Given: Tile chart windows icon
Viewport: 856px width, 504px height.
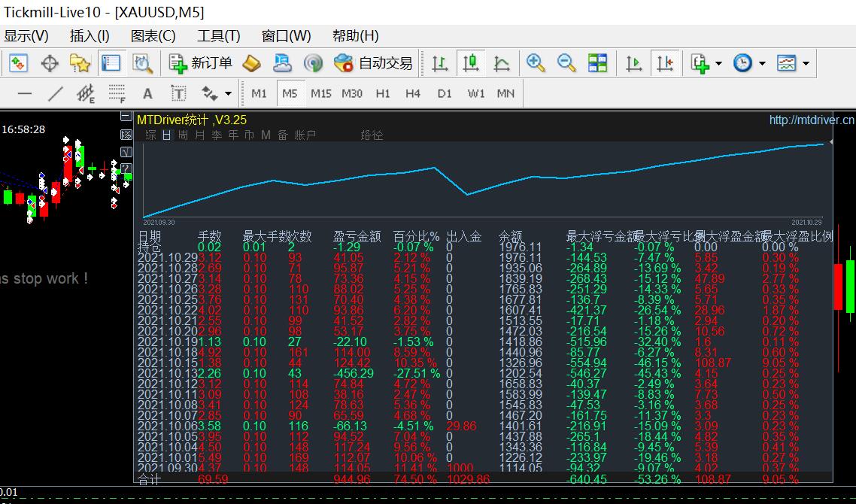Looking at the screenshot, I should (x=598, y=63).
